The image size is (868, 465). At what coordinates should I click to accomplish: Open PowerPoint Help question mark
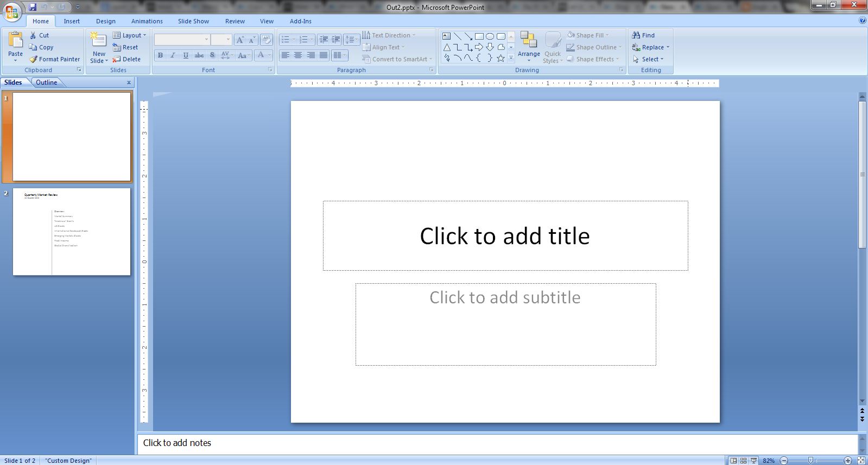[x=863, y=21]
